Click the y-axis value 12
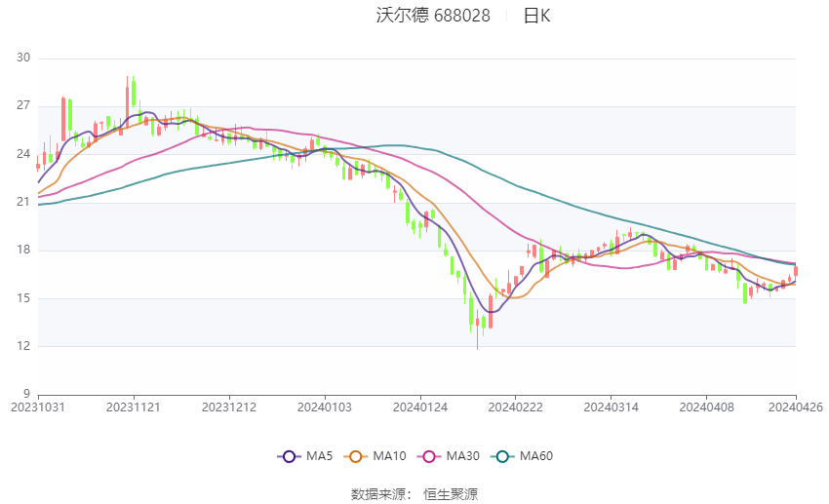 click(23, 346)
